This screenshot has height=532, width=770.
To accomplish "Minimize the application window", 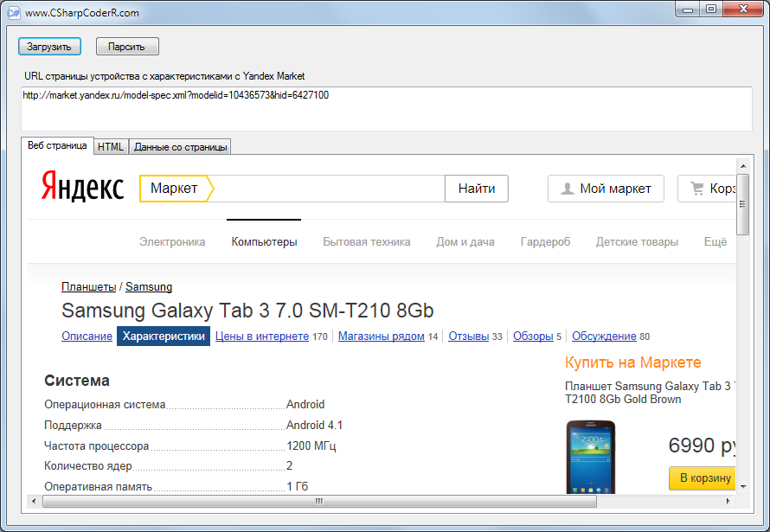I will (688, 10).
